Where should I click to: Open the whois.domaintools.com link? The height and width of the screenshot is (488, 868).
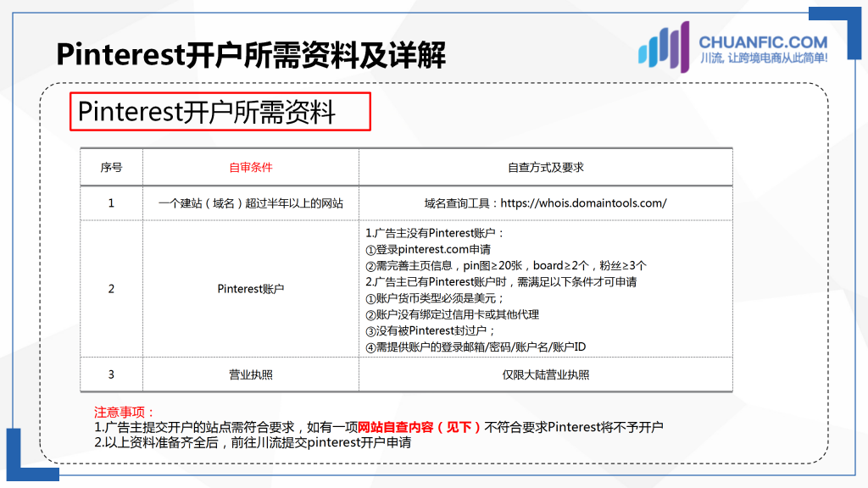coord(583,203)
